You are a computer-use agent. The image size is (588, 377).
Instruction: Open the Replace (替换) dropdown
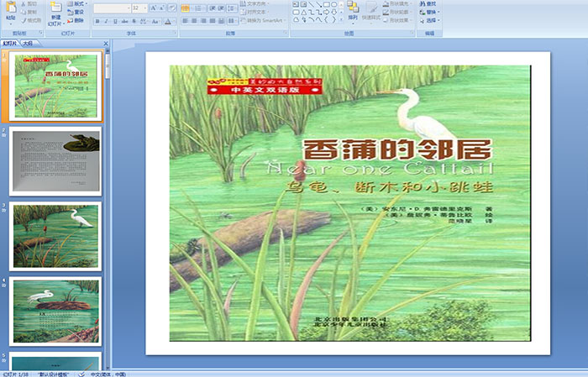pyautogui.click(x=429, y=12)
